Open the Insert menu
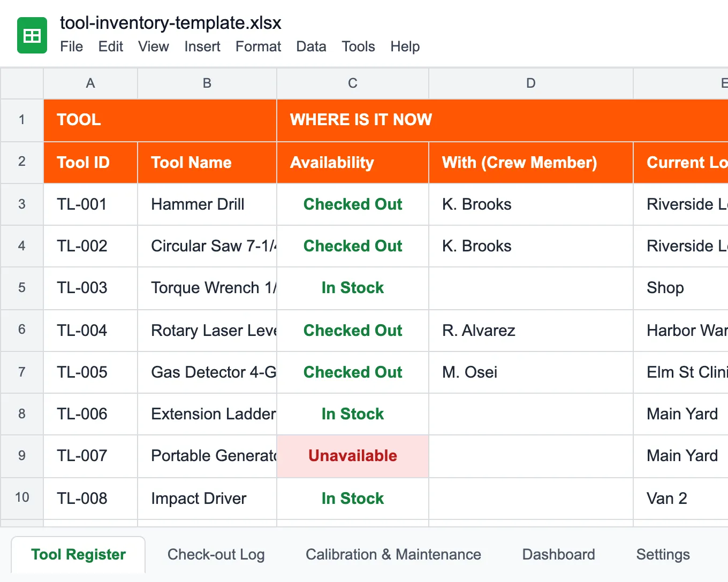 click(202, 47)
